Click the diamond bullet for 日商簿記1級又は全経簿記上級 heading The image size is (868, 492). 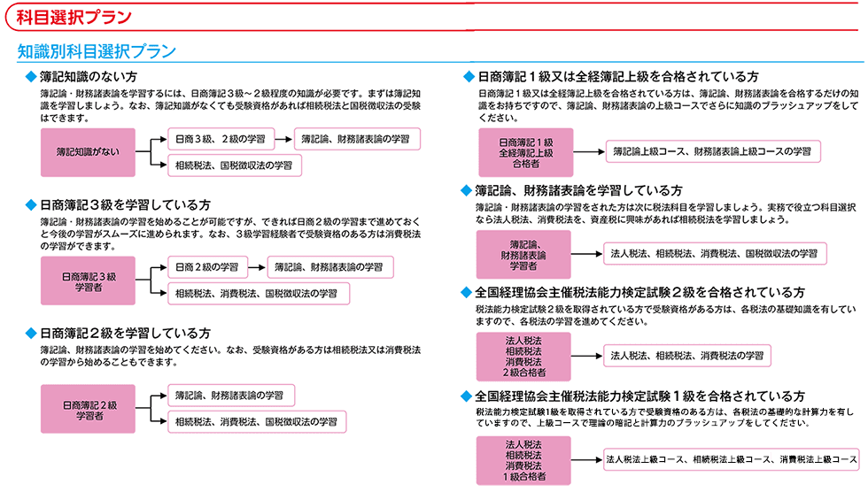pyautogui.click(x=468, y=77)
